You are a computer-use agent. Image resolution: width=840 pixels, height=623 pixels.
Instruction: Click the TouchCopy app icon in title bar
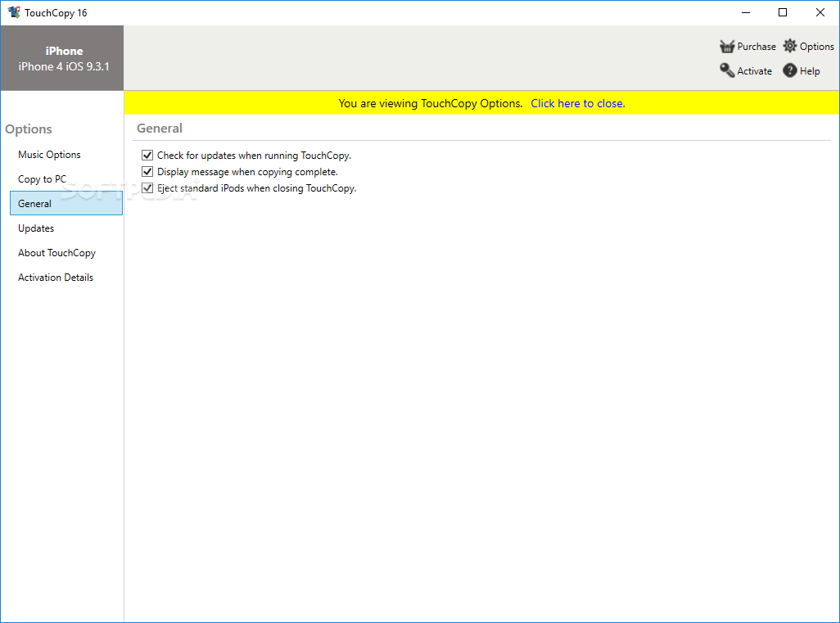[14, 12]
